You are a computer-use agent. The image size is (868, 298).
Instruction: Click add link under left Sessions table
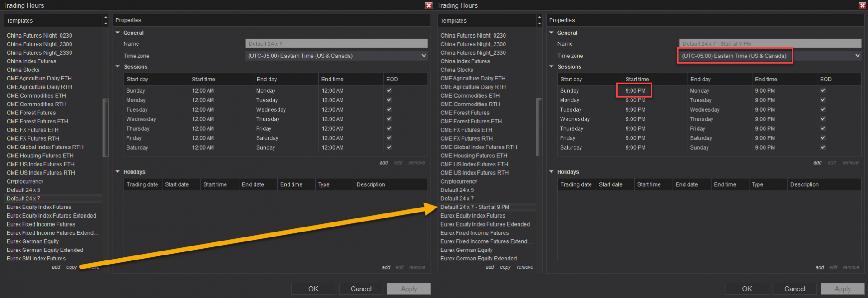pyautogui.click(x=384, y=163)
